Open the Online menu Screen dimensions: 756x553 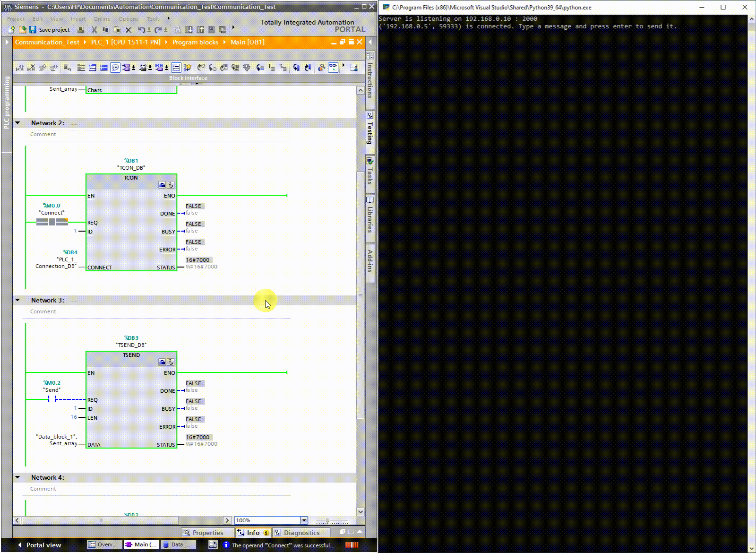click(x=102, y=18)
